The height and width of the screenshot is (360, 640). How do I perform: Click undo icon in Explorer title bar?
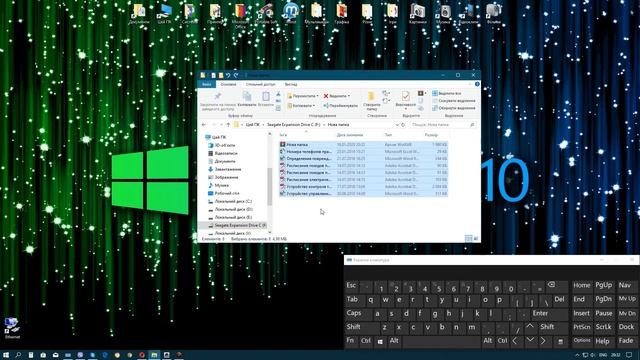[228, 75]
